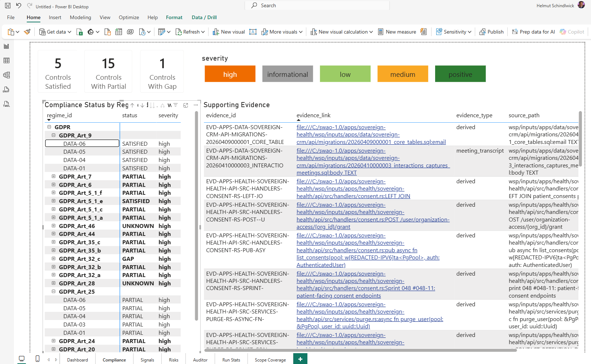
Task: Open the File menu
Action: (x=11, y=17)
